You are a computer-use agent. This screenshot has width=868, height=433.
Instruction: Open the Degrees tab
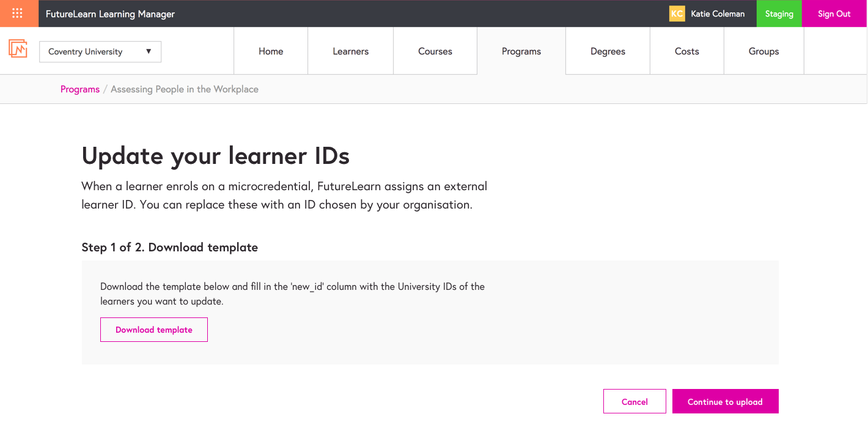[x=608, y=51]
